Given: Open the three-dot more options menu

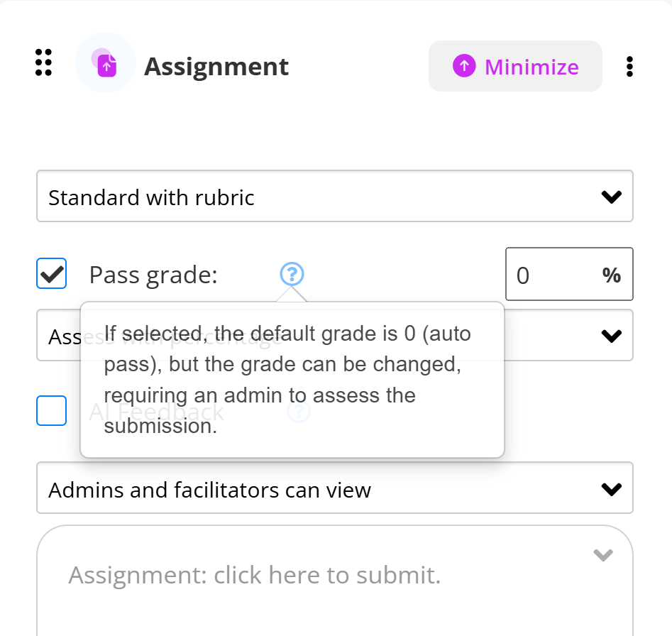Looking at the screenshot, I should [x=629, y=67].
